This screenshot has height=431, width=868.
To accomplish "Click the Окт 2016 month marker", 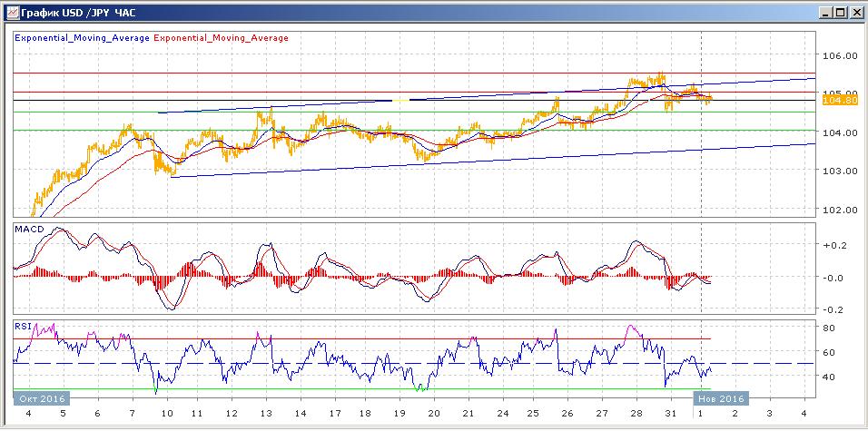I will point(41,398).
